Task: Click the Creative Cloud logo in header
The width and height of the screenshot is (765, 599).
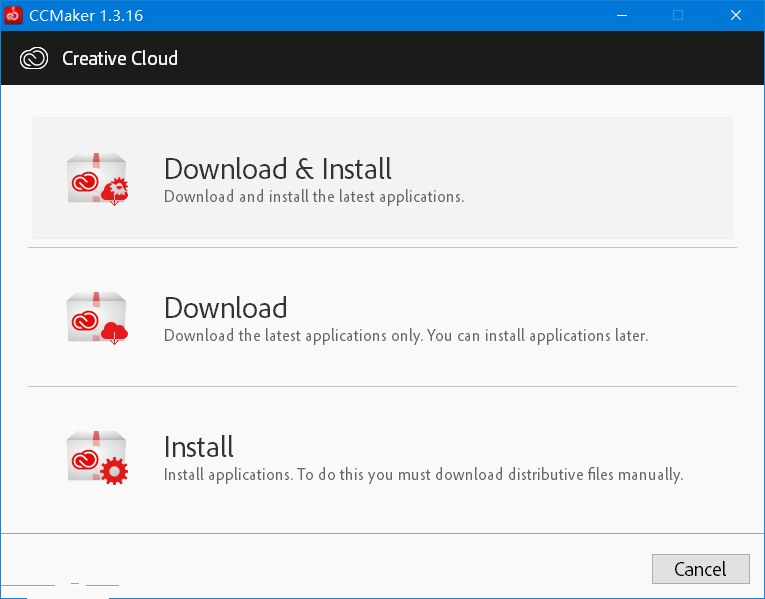Action: click(x=34, y=58)
